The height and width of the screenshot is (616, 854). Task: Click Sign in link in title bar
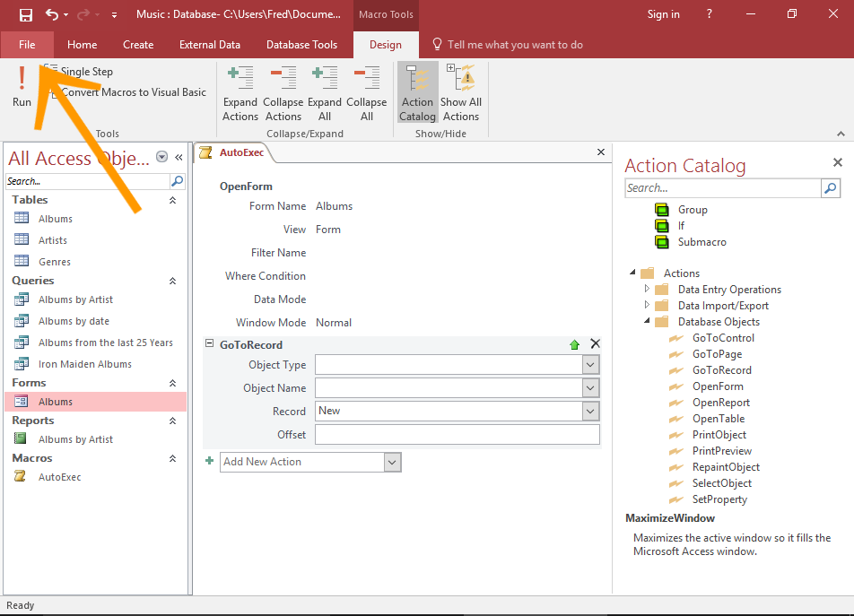663,14
